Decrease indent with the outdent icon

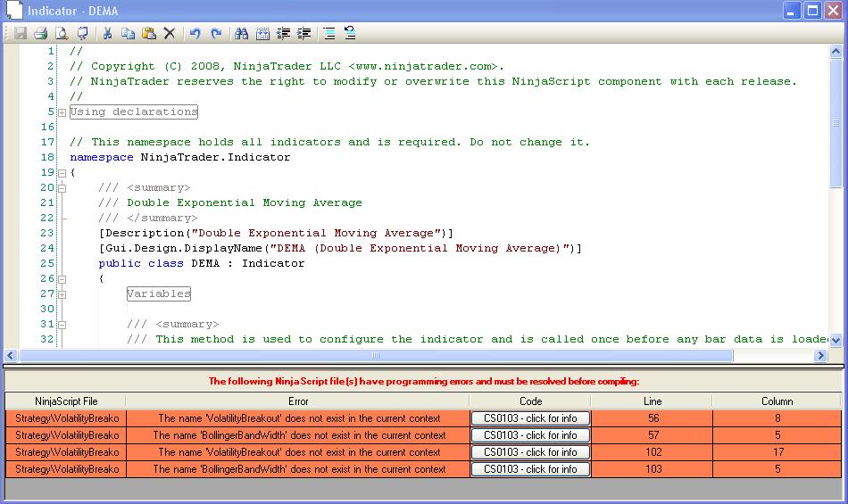[283, 34]
